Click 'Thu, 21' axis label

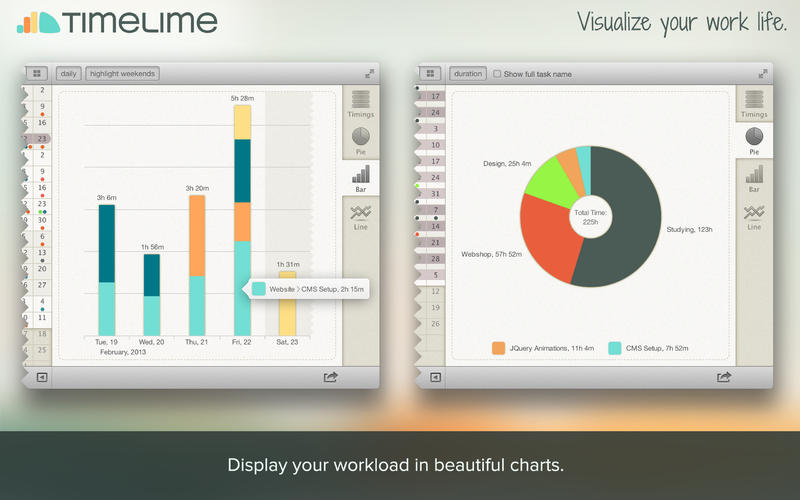(x=196, y=342)
